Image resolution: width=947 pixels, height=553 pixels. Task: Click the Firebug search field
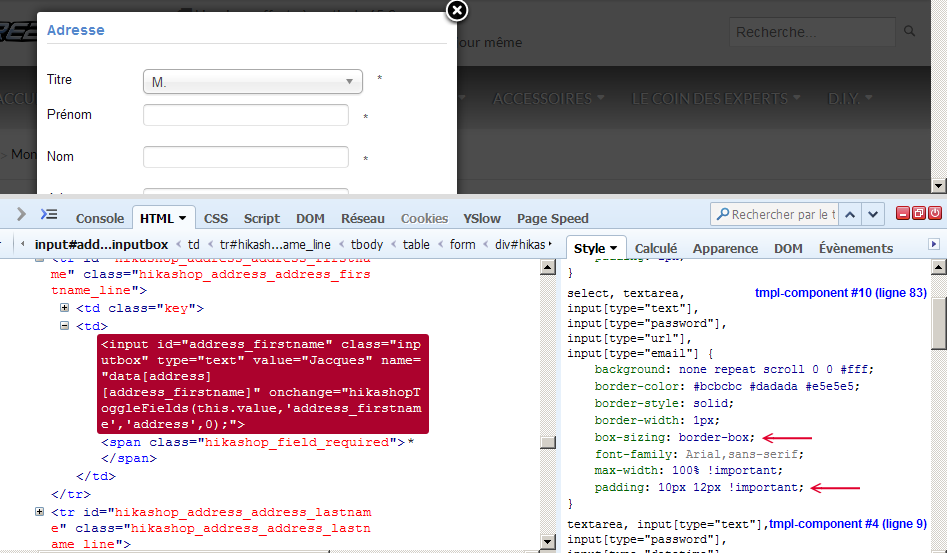[x=775, y=214]
